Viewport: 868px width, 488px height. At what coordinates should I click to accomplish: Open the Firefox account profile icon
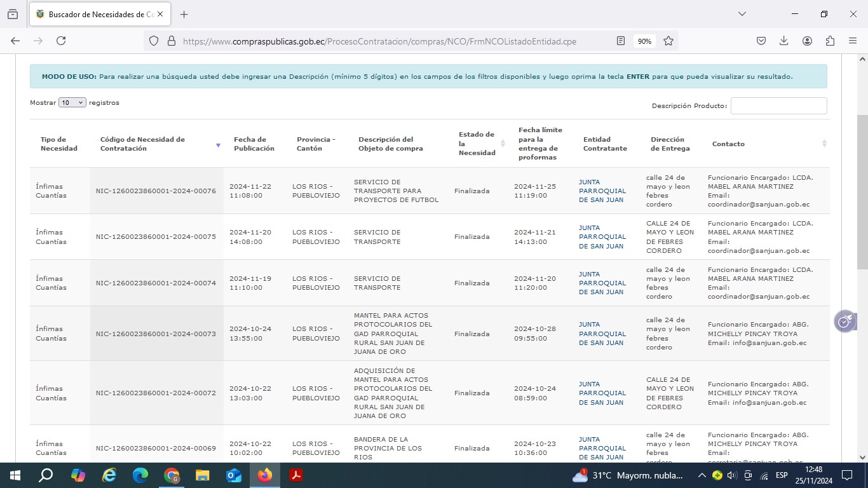[x=807, y=41]
